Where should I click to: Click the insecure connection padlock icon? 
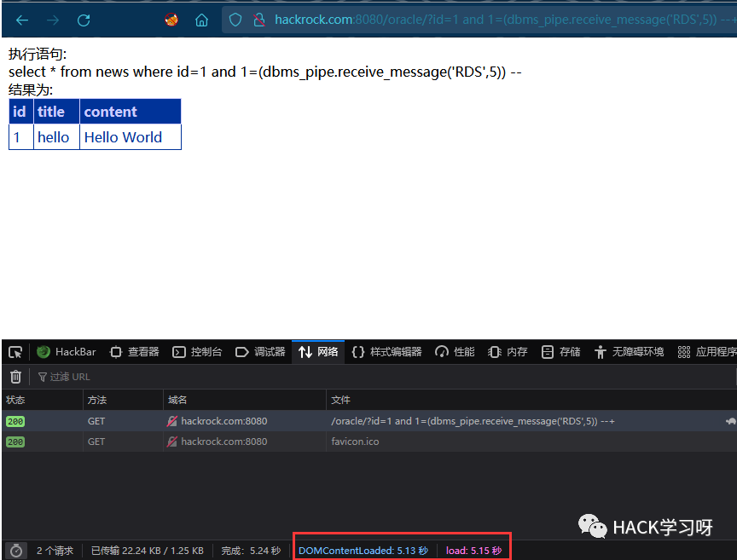point(259,20)
